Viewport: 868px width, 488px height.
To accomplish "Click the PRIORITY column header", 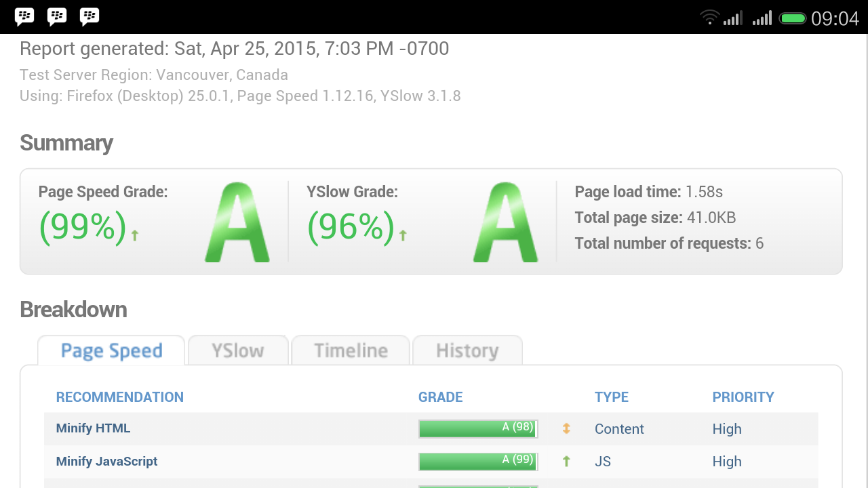I will (x=743, y=396).
